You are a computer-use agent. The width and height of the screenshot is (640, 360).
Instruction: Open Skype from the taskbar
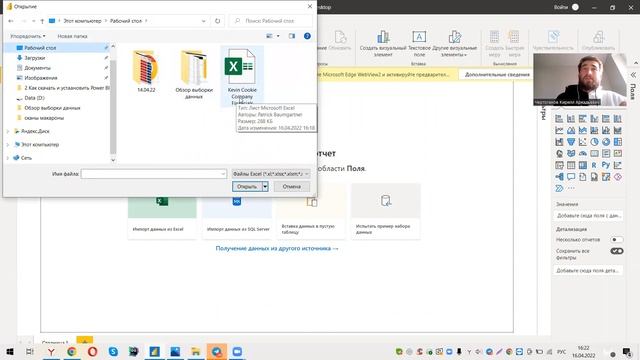[x=113, y=351]
